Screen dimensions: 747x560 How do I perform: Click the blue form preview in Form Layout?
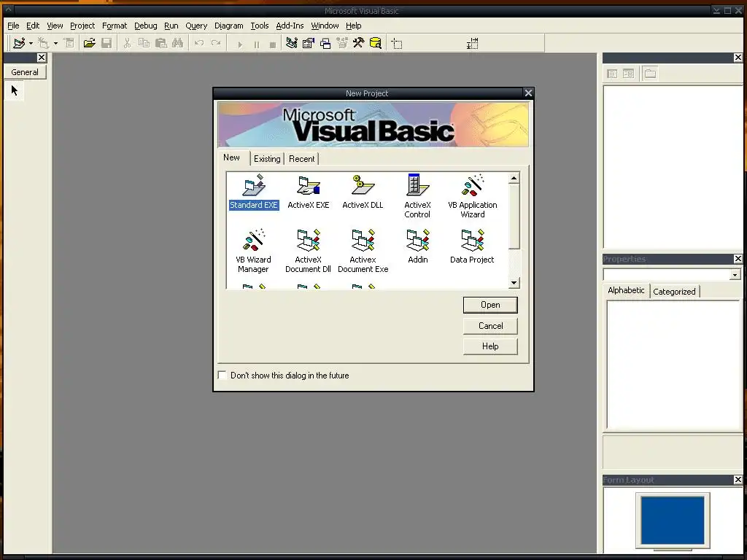click(672, 520)
